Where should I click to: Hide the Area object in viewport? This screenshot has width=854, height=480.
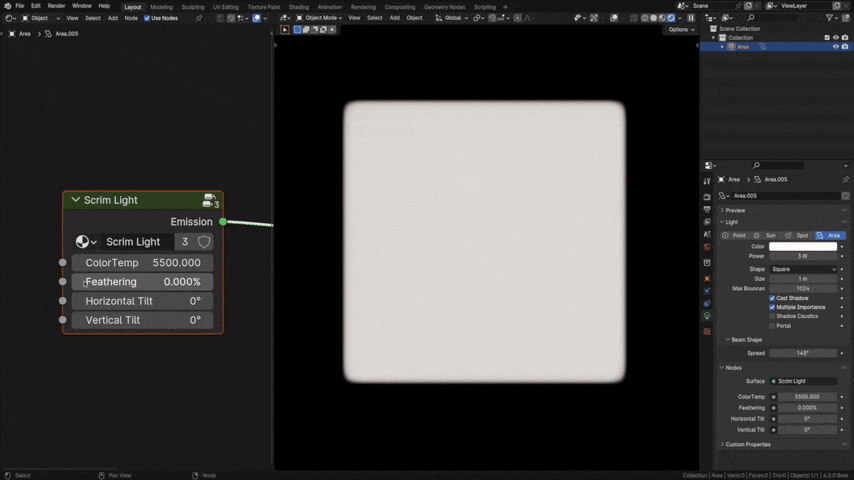click(835, 47)
